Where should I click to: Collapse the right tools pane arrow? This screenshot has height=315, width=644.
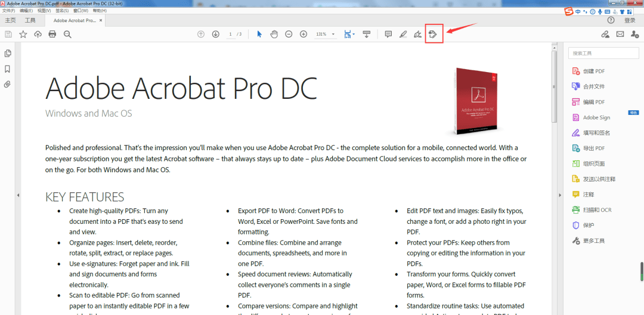pyautogui.click(x=561, y=196)
